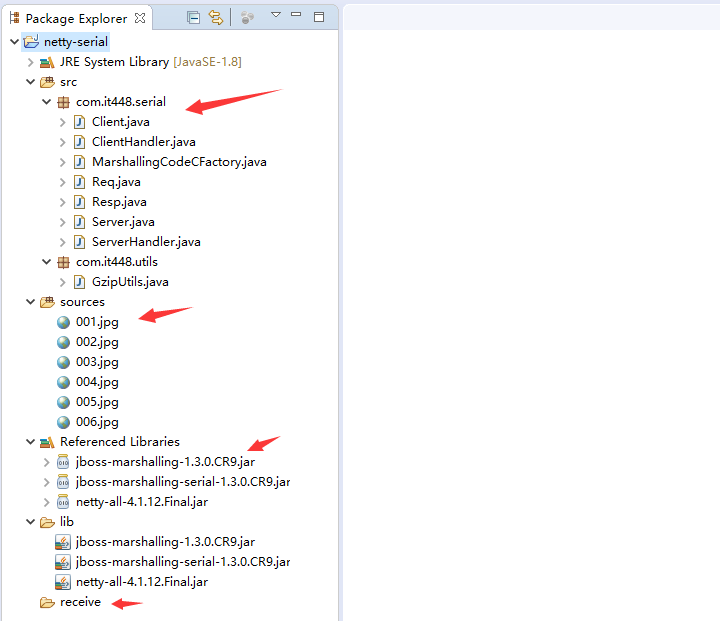Collapse the netty-serial project node
720x621 pixels.
point(14,42)
